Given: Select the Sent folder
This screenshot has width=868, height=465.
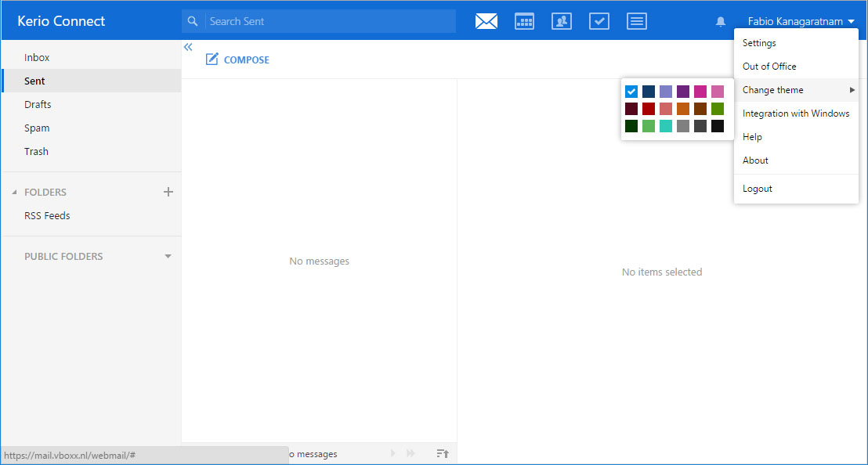Looking at the screenshot, I should click(92, 81).
